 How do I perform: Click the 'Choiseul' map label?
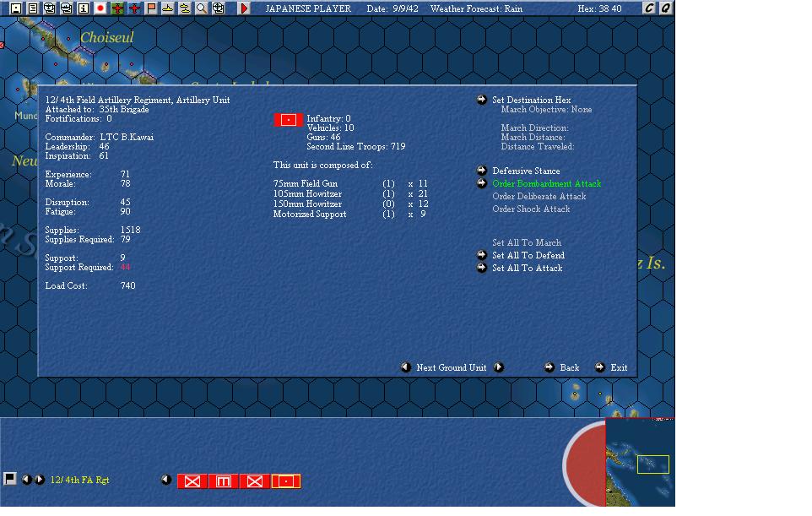click(x=106, y=37)
